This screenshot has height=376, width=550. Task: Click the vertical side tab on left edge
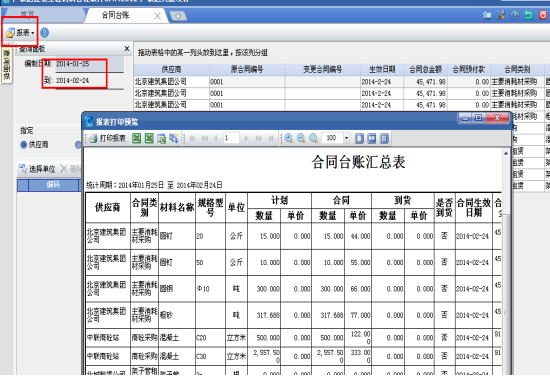point(7,65)
